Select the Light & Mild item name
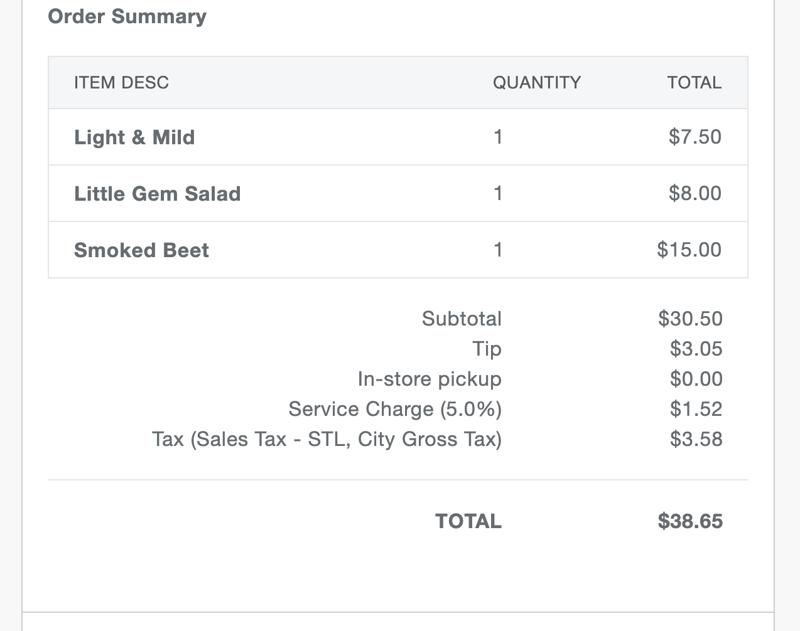This screenshot has height=631, width=800. (134, 137)
